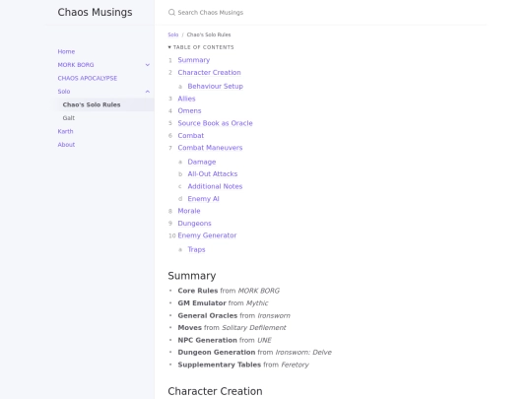Open Combat Maneuvers contents link
532x399 pixels.
pyautogui.click(x=210, y=148)
